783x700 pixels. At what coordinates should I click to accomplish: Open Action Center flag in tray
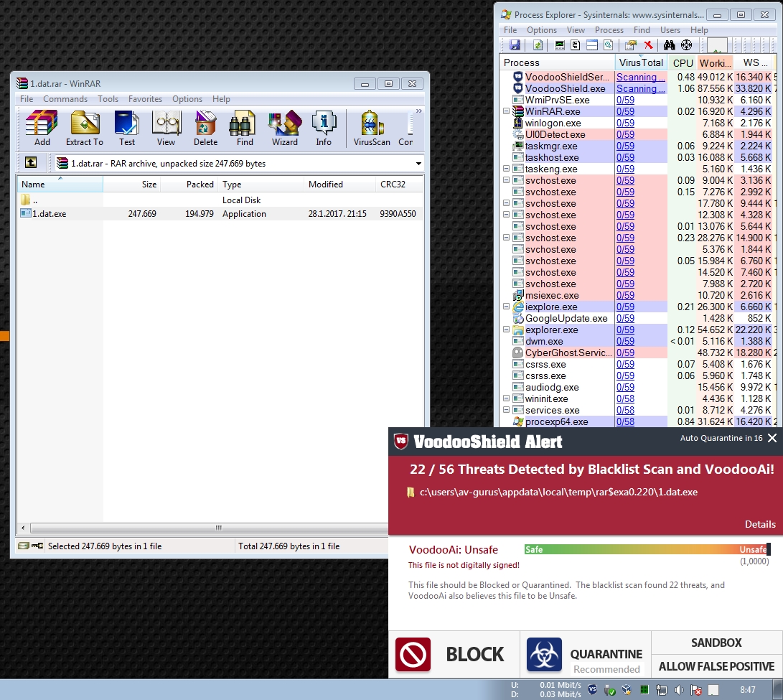coord(695,690)
